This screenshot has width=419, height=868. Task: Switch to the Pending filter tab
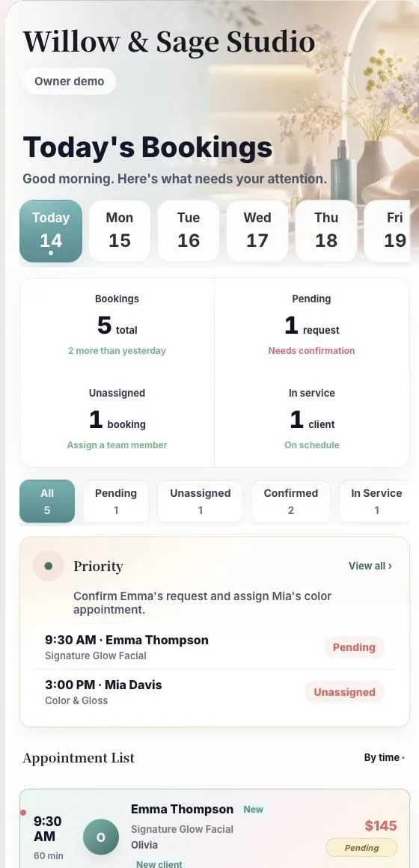[116, 501]
